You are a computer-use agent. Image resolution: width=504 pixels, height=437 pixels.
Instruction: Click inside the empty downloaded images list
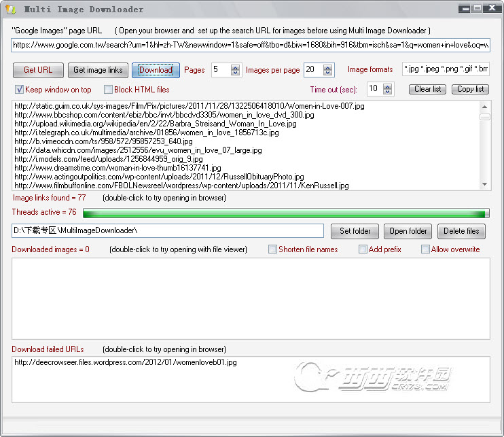click(x=251, y=298)
